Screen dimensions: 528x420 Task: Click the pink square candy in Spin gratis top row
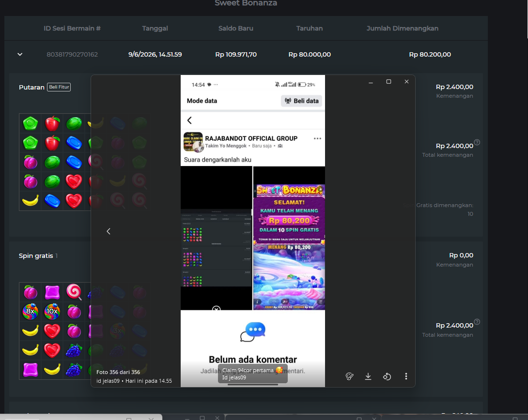tap(52, 292)
